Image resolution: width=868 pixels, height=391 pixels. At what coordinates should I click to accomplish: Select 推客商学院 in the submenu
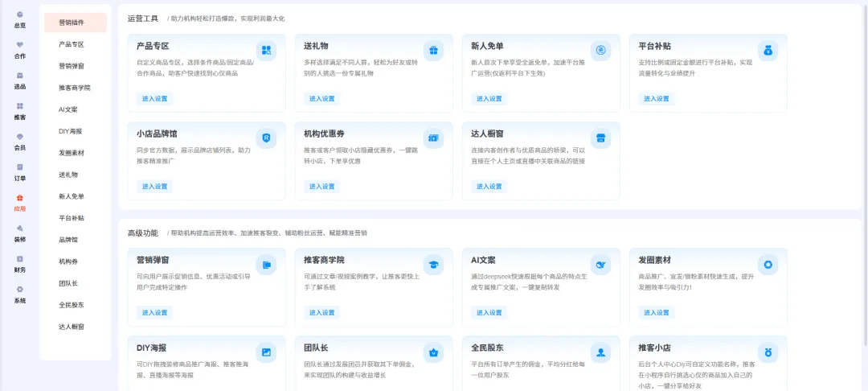[x=76, y=88]
